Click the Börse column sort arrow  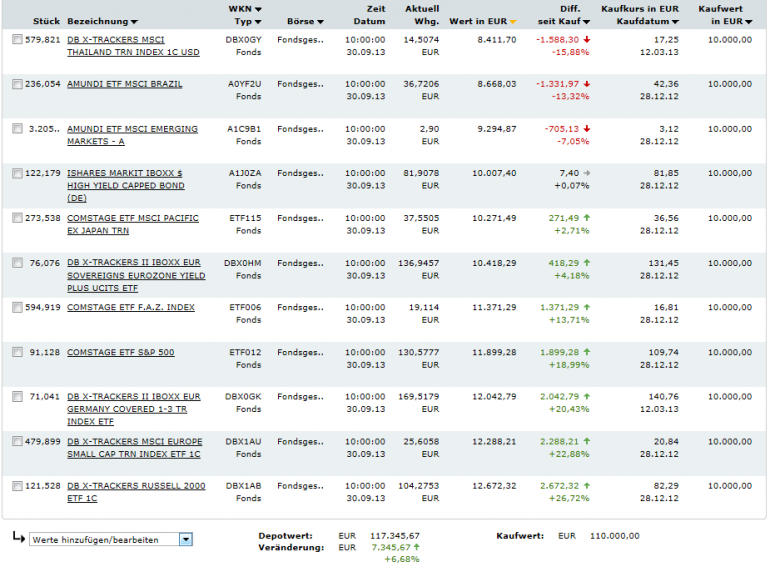click(x=320, y=21)
